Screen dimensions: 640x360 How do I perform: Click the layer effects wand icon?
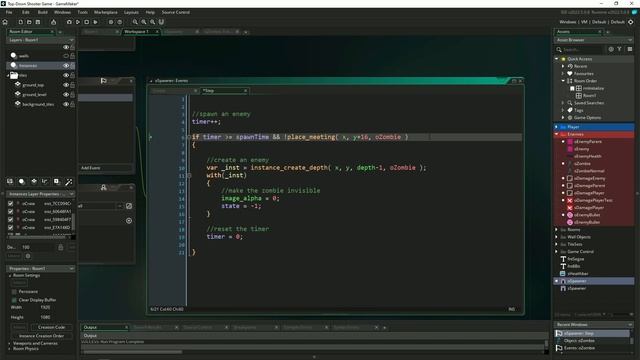pyautogui.click(x=69, y=181)
